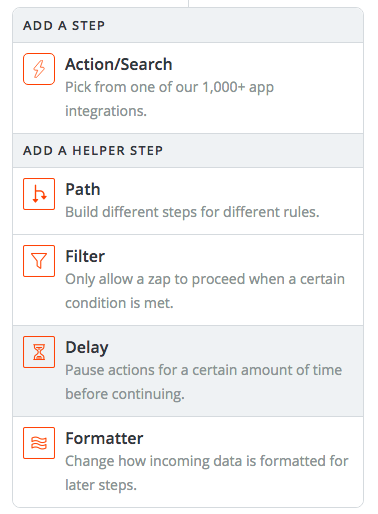Select the Action/Search title
Image resolution: width=378 pixels, height=514 pixels.
click(119, 64)
